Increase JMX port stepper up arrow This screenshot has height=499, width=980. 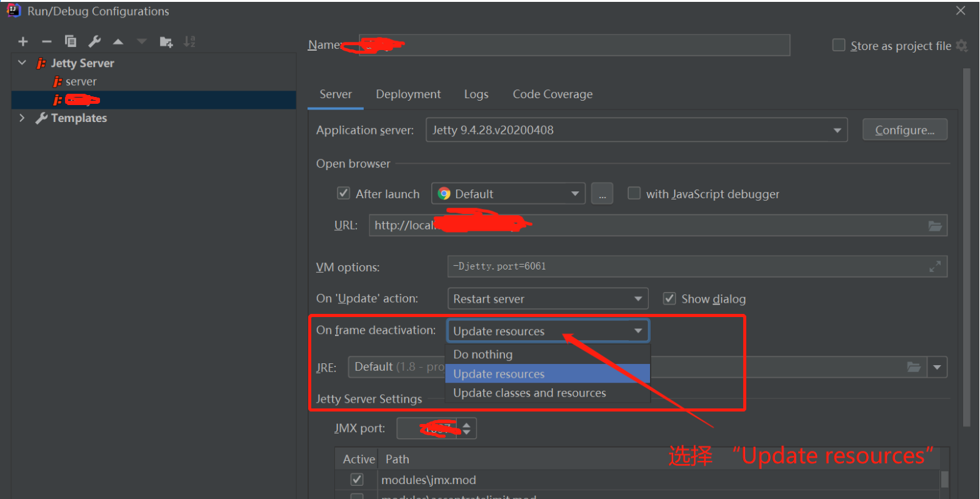click(466, 424)
